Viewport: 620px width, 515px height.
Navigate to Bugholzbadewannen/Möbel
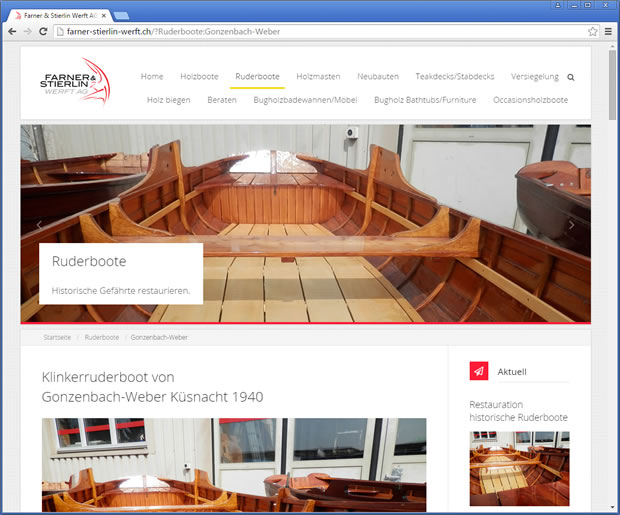(x=305, y=100)
